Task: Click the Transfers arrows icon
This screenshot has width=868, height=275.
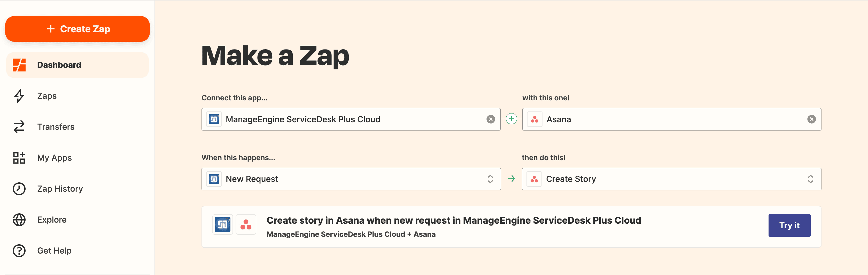Action: coord(19,127)
